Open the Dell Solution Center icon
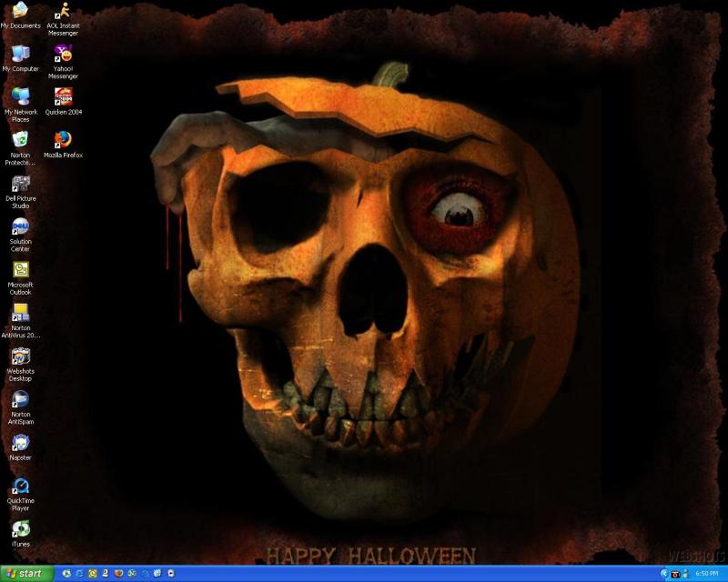 [x=20, y=227]
